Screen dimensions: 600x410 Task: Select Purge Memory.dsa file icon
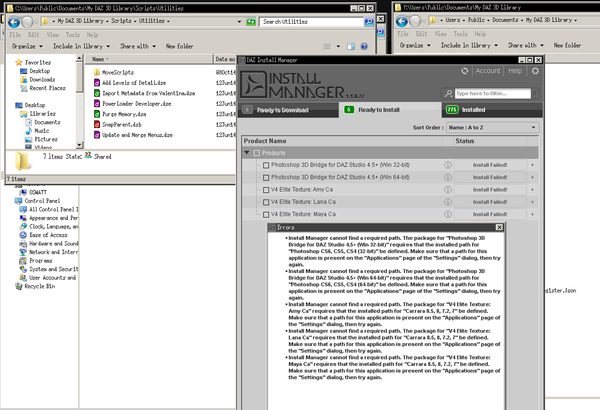97,114
